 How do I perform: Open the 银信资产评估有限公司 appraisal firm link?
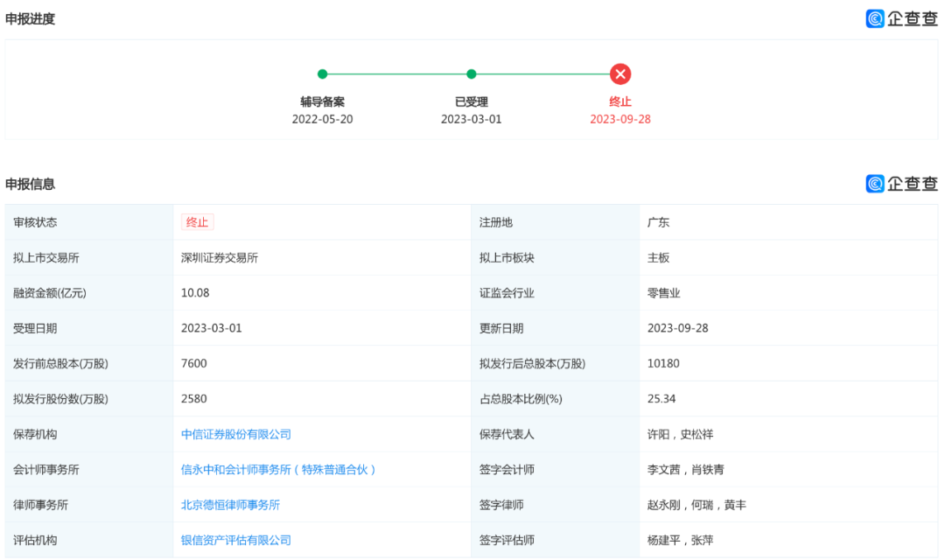[x=234, y=539]
